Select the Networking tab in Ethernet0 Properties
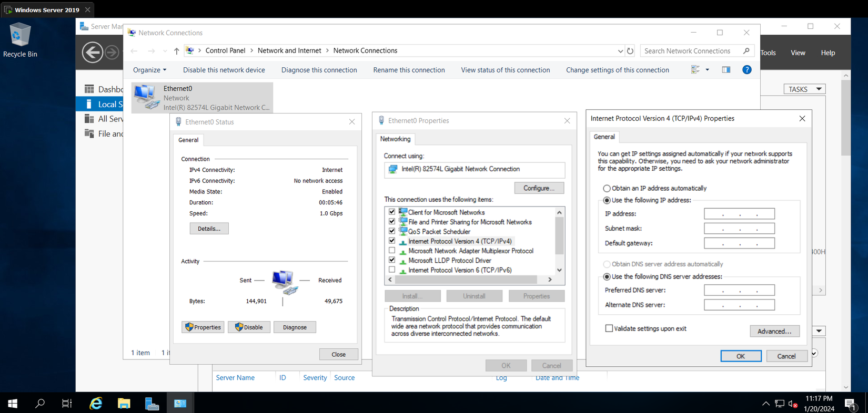This screenshot has height=413, width=868. coord(396,139)
